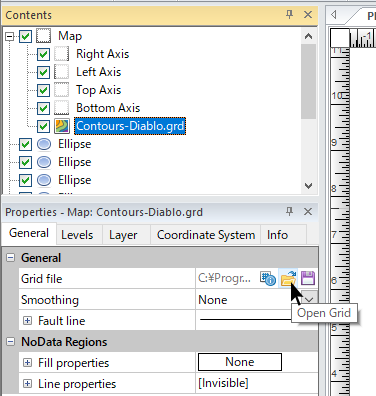Click the Line properties [Invisible] value
376x396 pixels.
coord(223,383)
